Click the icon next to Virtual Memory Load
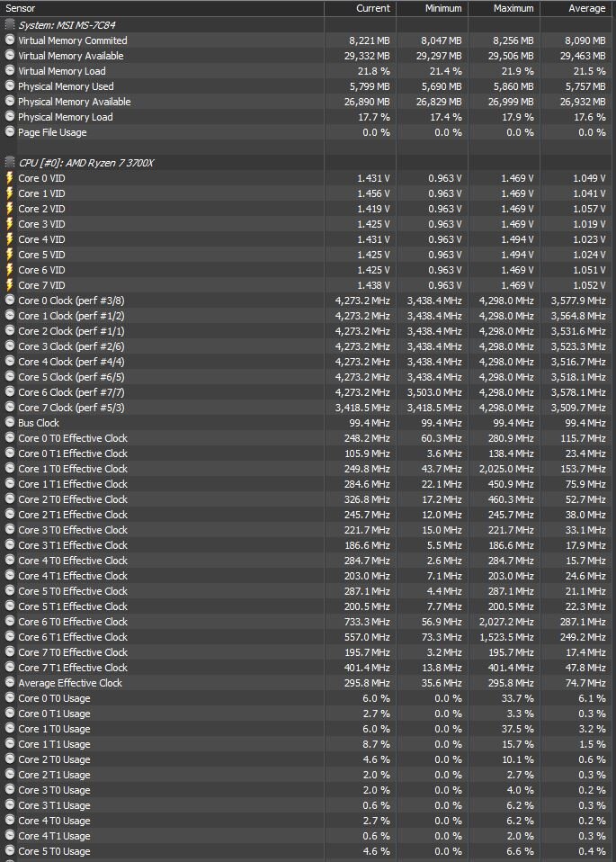Viewport: 616px width, 862px height. click(x=9, y=71)
